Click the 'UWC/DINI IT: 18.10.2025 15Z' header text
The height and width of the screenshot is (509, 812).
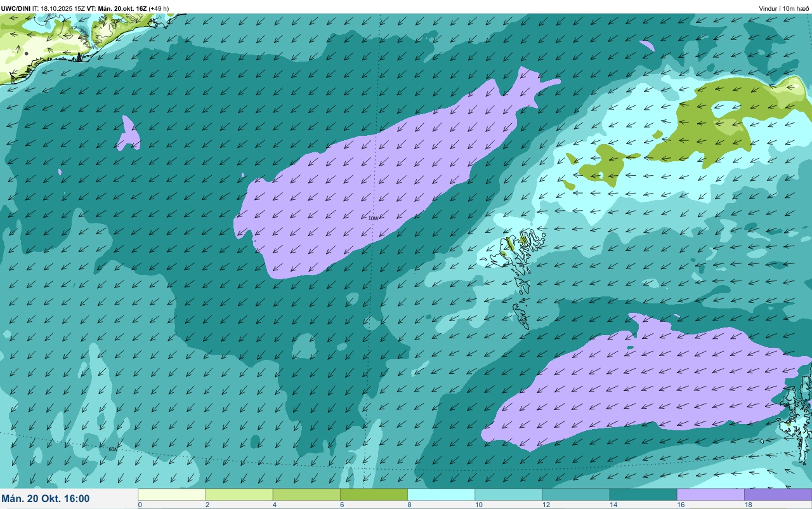point(43,8)
